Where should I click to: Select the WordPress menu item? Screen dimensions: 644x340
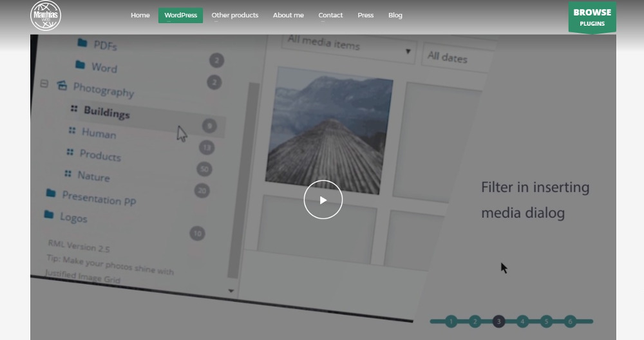pyautogui.click(x=180, y=15)
